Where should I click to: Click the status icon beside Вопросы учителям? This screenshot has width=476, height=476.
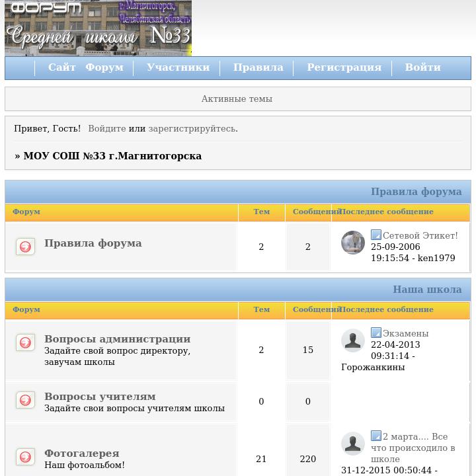coord(26,400)
